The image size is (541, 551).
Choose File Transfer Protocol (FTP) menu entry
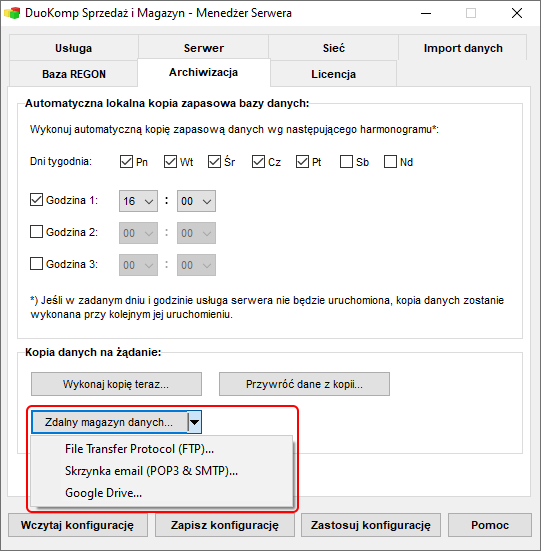pyautogui.click(x=139, y=449)
